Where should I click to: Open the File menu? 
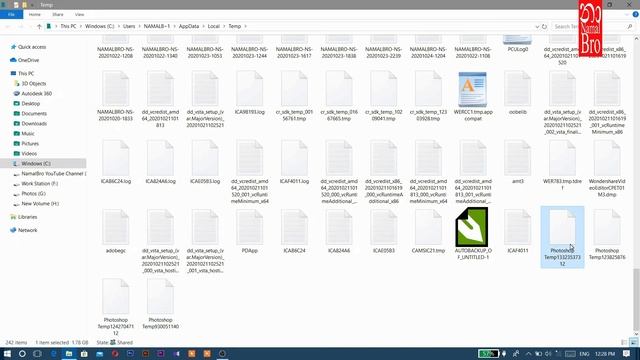pos(11,14)
